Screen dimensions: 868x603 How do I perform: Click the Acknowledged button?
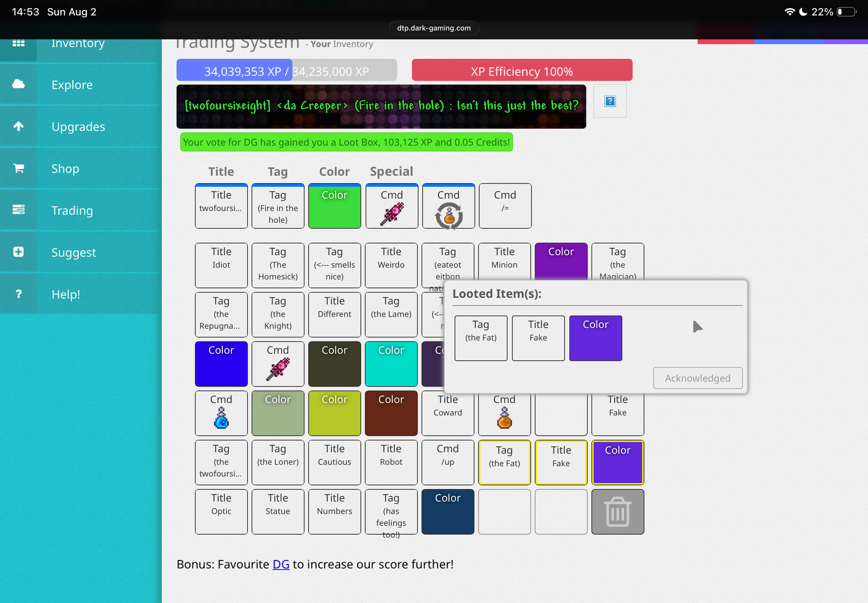698,378
